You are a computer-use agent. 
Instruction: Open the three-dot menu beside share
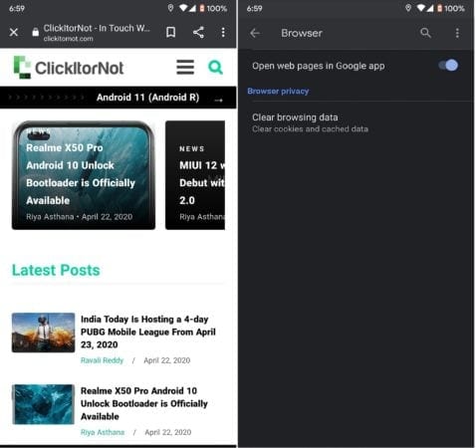pyautogui.click(x=223, y=32)
